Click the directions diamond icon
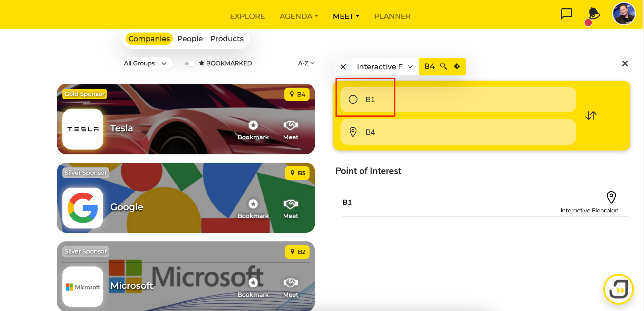 click(x=457, y=66)
